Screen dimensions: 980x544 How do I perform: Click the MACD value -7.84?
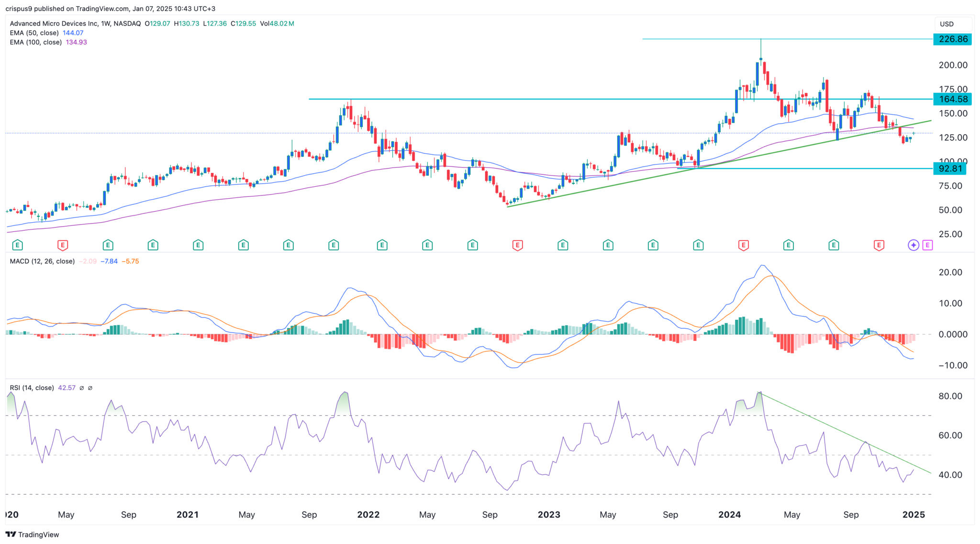tap(109, 261)
